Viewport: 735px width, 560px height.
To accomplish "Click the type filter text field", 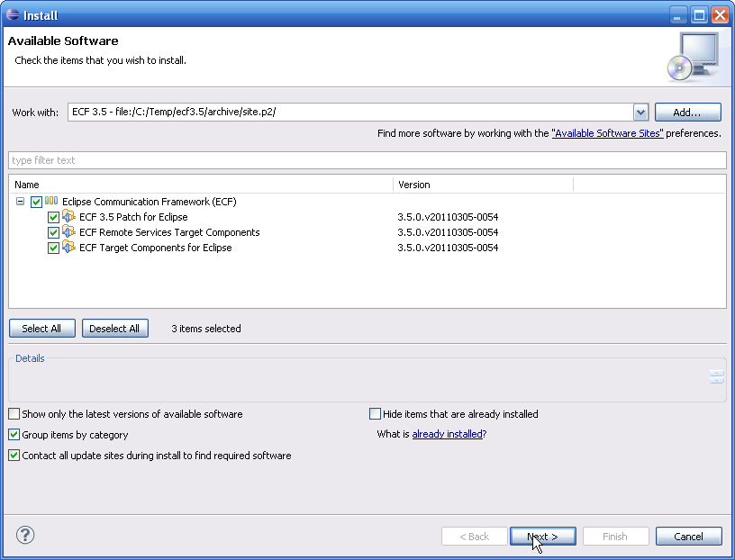I will (x=367, y=160).
